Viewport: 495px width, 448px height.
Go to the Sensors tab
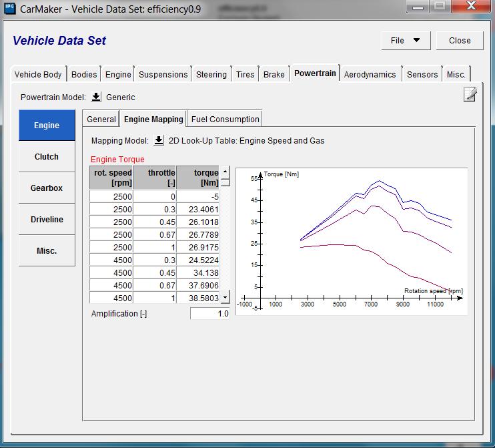pos(422,75)
